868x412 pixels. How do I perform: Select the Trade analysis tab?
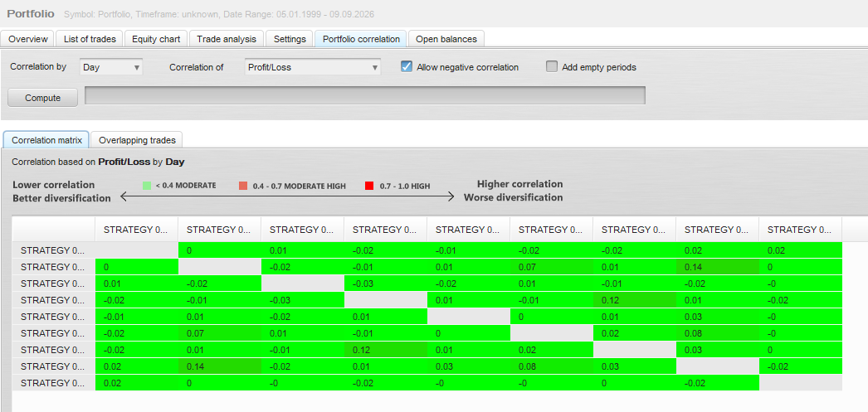click(227, 39)
